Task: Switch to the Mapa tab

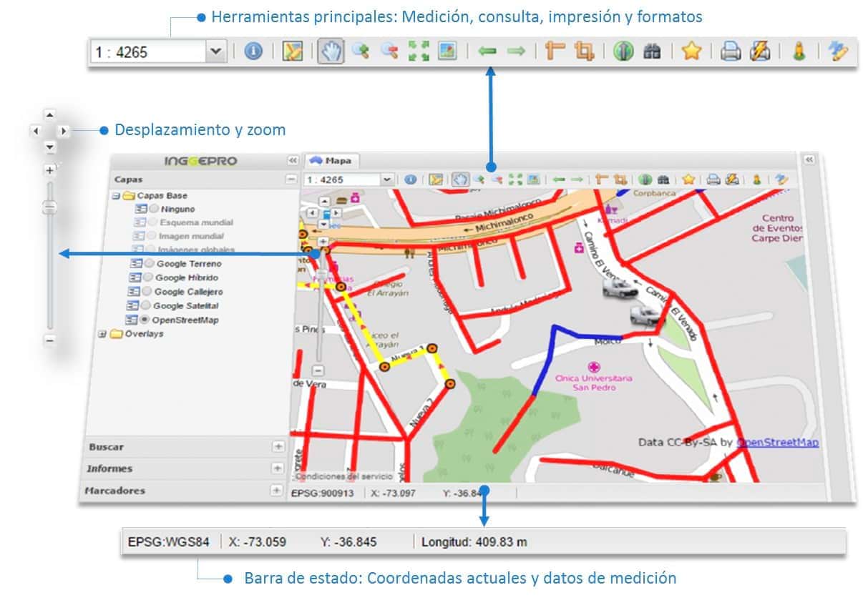Action: (x=332, y=161)
